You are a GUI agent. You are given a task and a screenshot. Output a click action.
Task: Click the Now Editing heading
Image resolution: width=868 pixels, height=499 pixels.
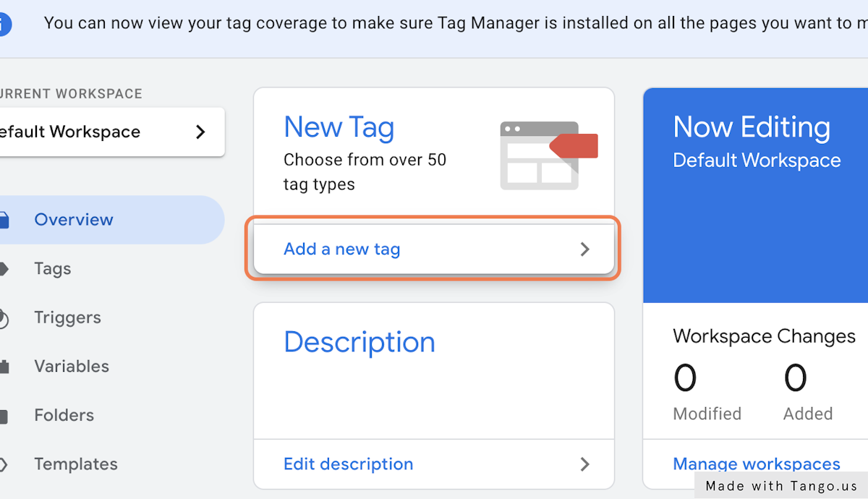tap(752, 127)
